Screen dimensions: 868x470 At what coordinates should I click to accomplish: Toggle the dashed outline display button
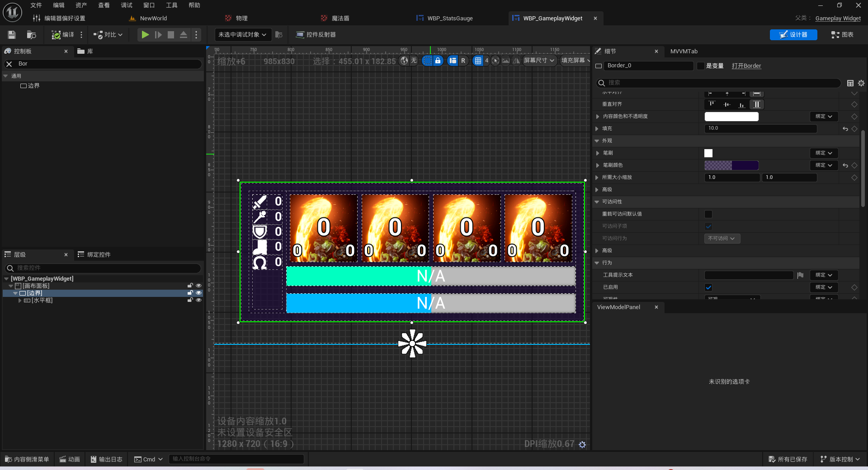[427, 61]
